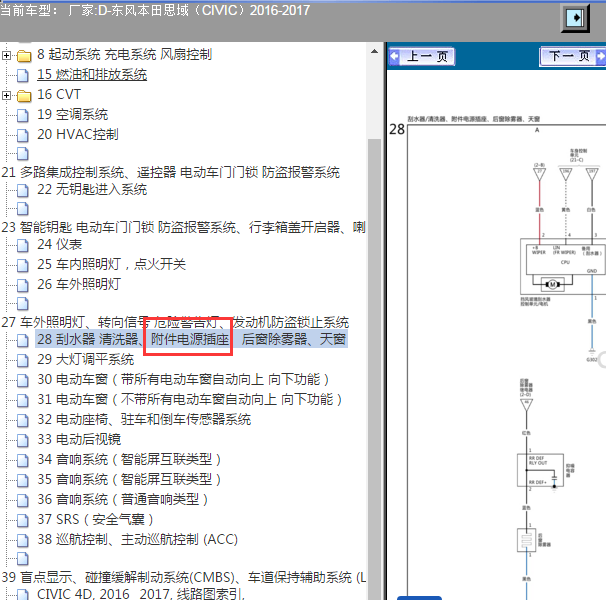
Task: Select 20 HVAC控制 entry
Action: (78, 135)
